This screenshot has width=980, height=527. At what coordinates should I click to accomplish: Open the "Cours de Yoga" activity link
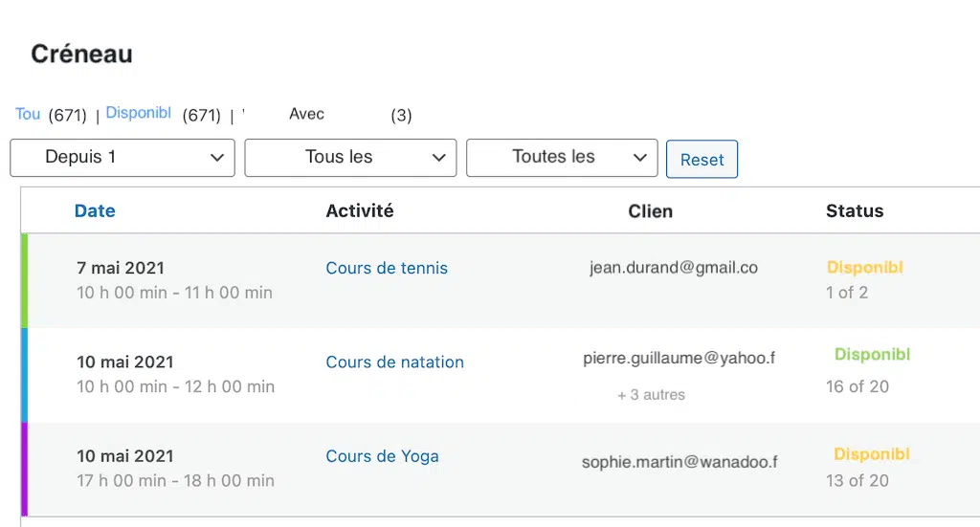pyautogui.click(x=383, y=456)
